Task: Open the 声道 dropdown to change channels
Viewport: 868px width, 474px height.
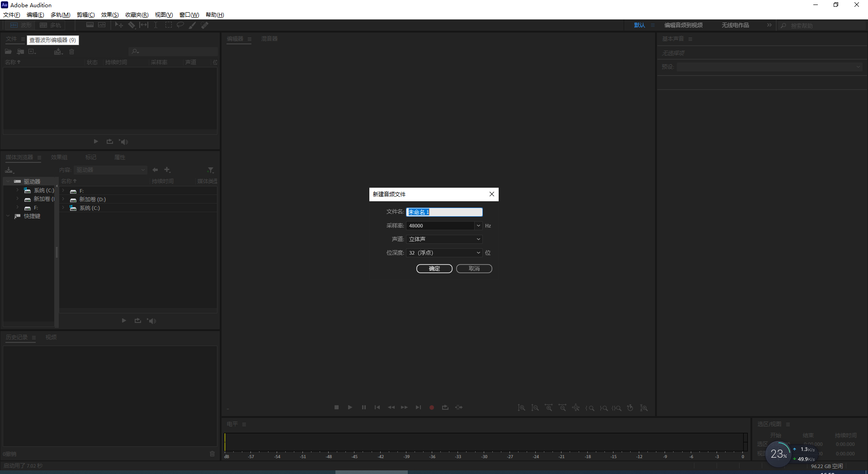Action: 478,239
